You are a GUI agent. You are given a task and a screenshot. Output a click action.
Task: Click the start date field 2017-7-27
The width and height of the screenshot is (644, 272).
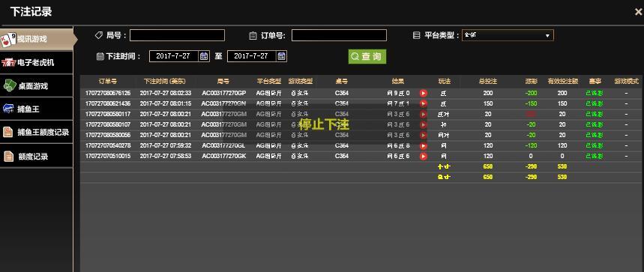[174, 56]
